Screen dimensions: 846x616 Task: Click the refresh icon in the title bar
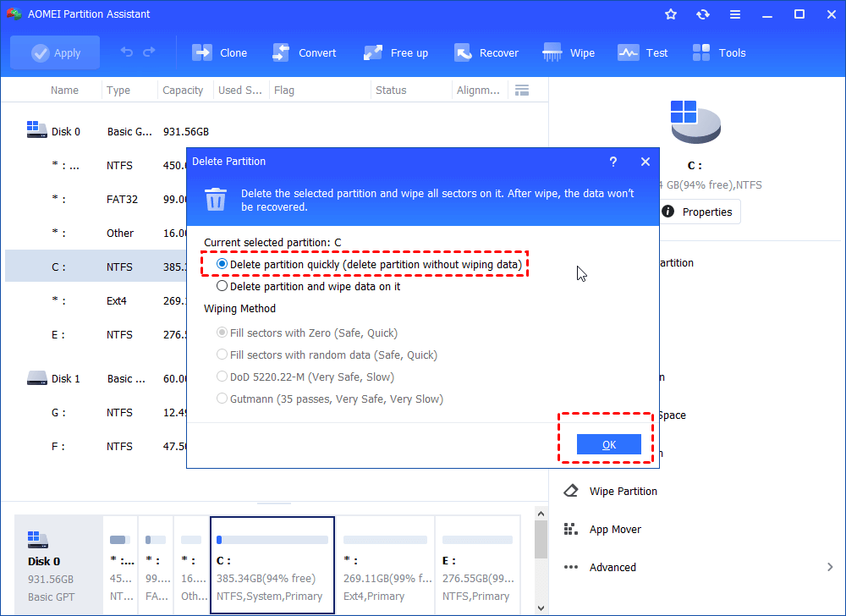coord(703,14)
